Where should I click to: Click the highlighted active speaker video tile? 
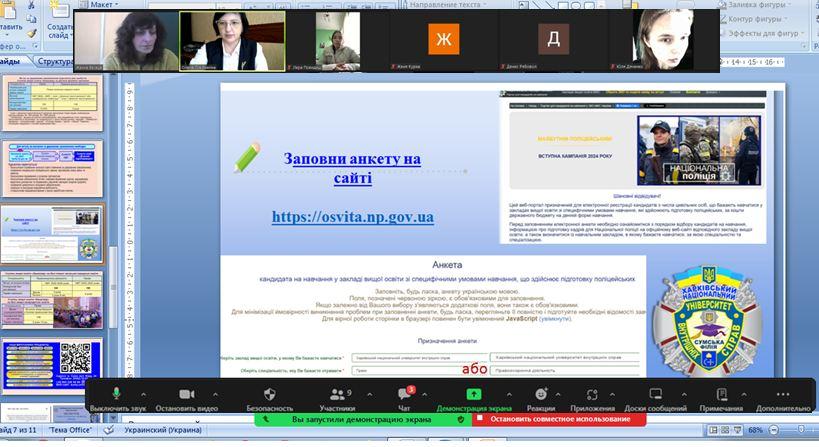[232, 41]
